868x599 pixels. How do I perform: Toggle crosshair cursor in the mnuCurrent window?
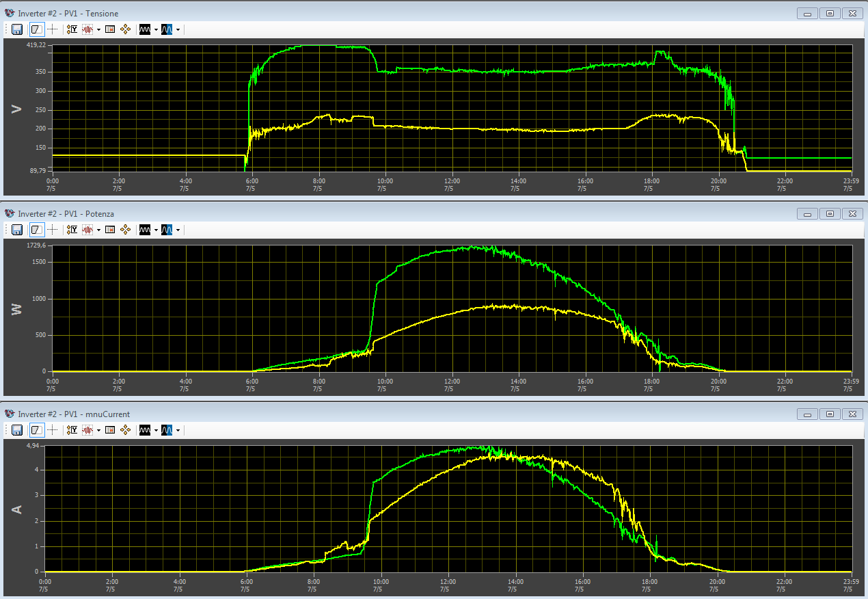[x=52, y=430]
